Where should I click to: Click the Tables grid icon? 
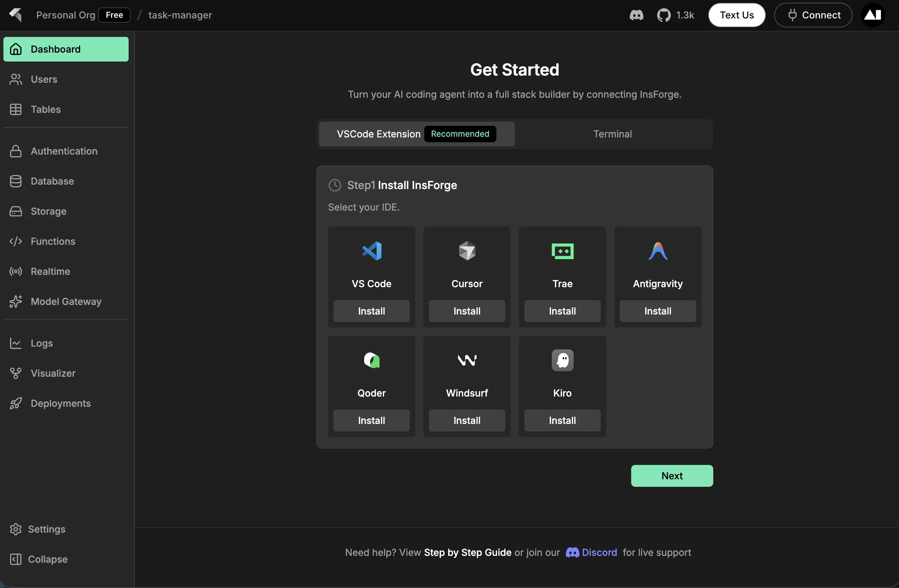(x=15, y=109)
